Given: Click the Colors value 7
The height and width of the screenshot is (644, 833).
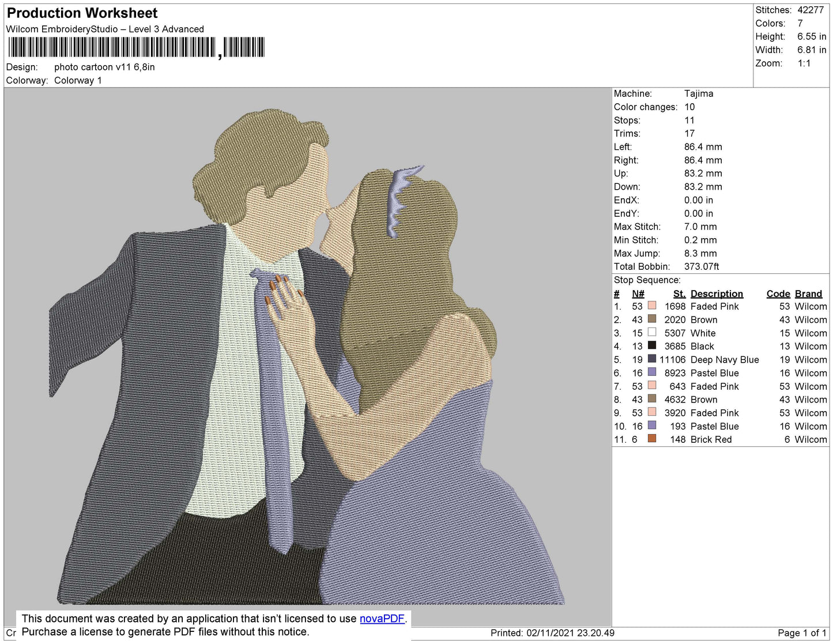Looking at the screenshot, I should pyautogui.click(x=800, y=23).
